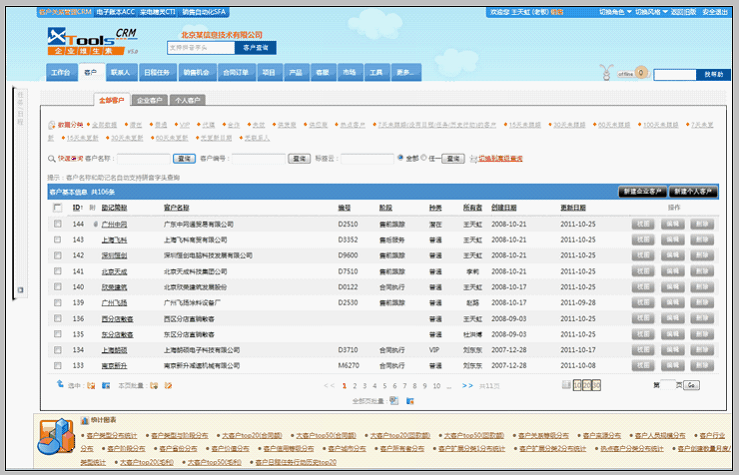
Task: Click the 客户名称 search input field
Action: [144, 158]
